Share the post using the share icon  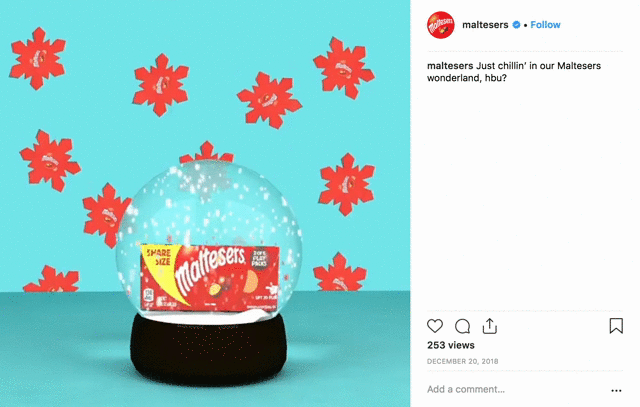(x=489, y=326)
